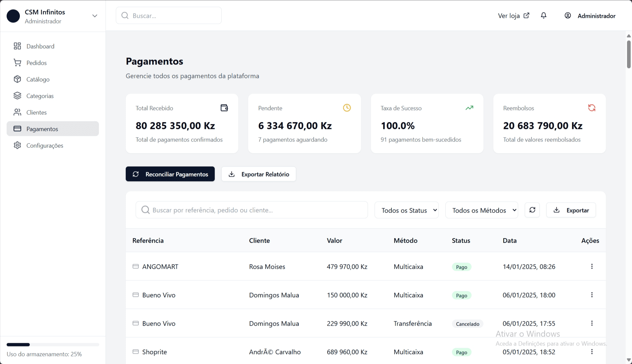Click the Pago badge in ANGOMART row
Viewport: 632px width, 364px height.
click(462, 267)
